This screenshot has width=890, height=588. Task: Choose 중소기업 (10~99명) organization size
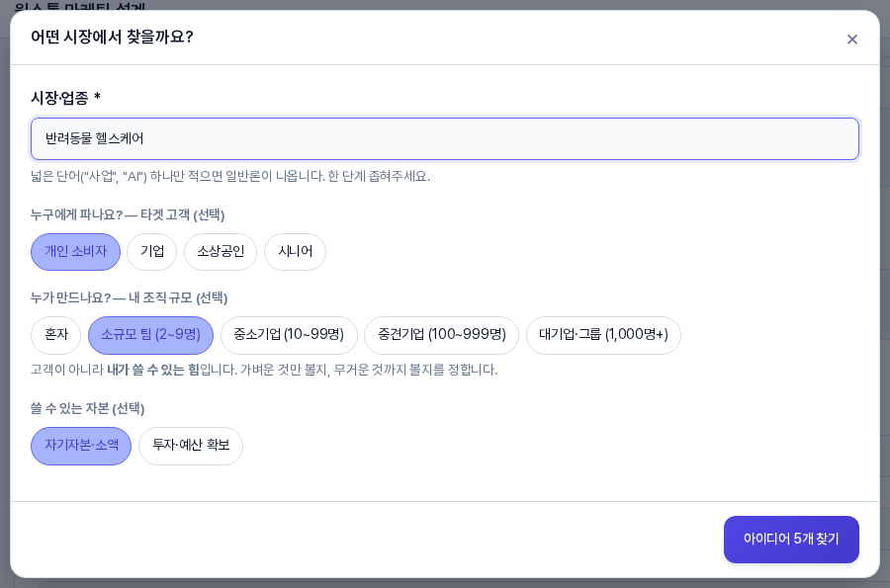pos(289,335)
